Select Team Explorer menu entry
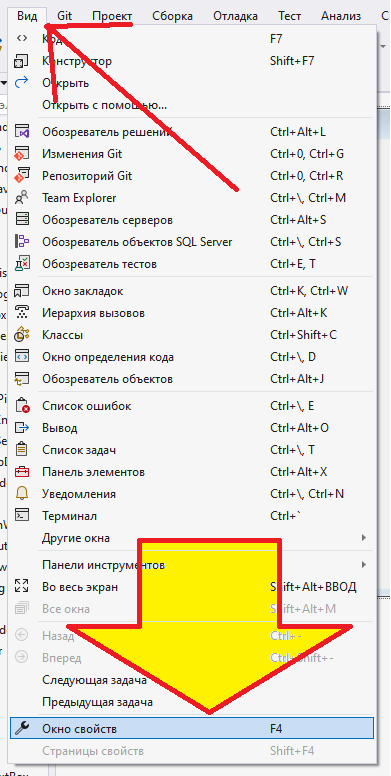 click(x=192, y=198)
